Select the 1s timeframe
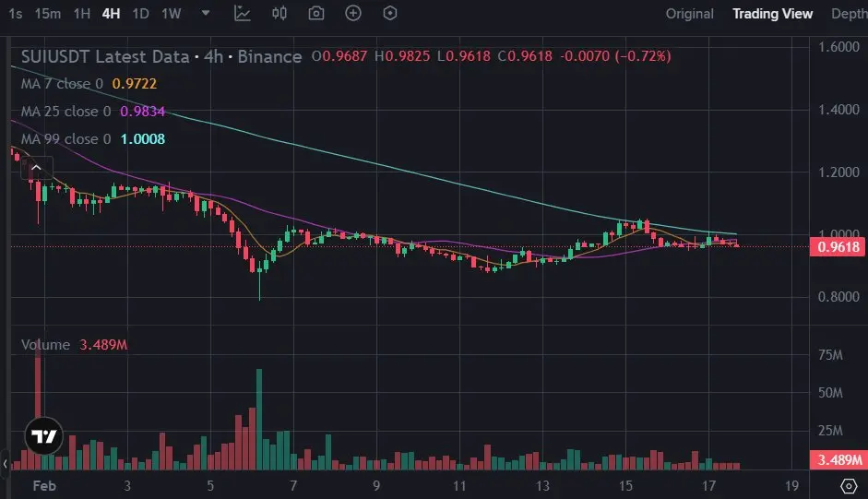 15,14
